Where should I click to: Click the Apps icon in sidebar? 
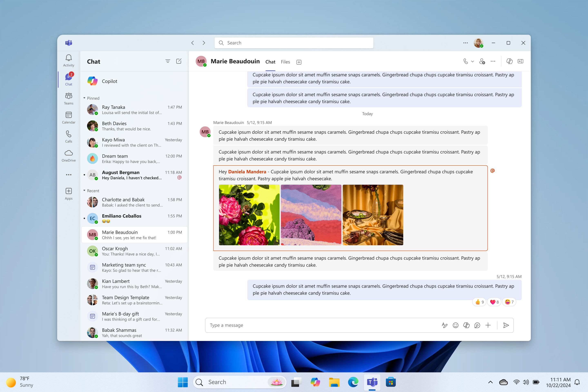click(x=68, y=191)
